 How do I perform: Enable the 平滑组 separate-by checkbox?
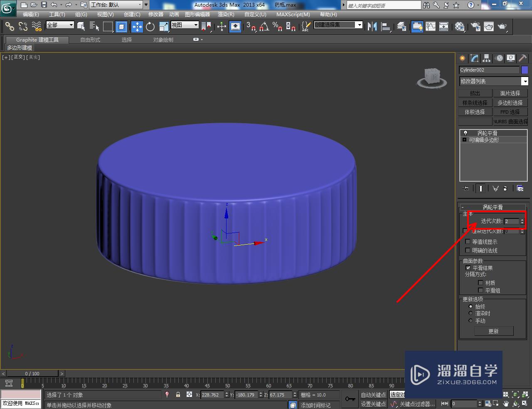coord(480,290)
